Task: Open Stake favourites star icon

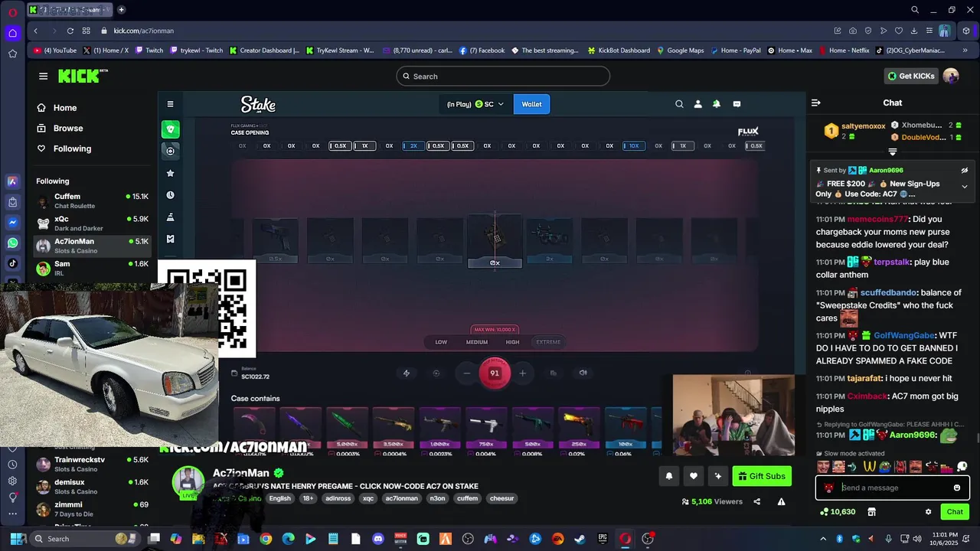Action: click(x=170, y=174)
